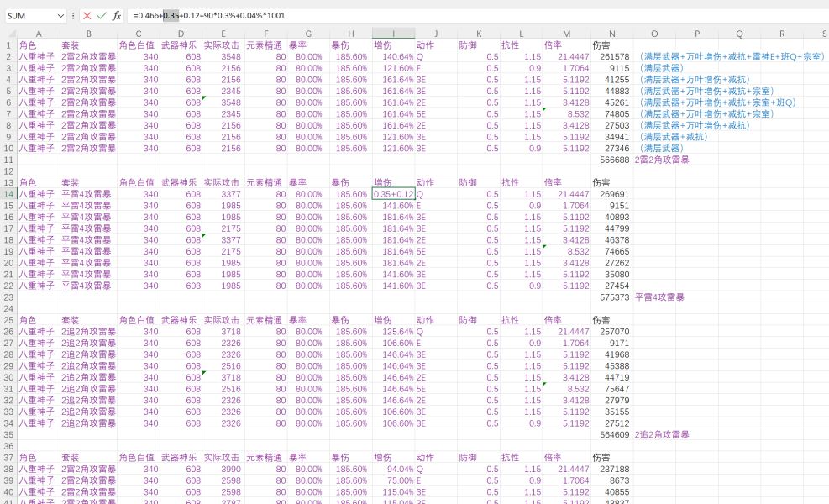
Task: Select the 伤害 header cell in row 1
Action: pos(611,45)
